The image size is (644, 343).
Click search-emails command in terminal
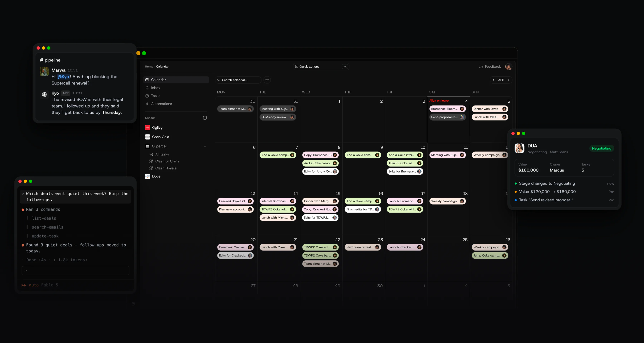48,227
